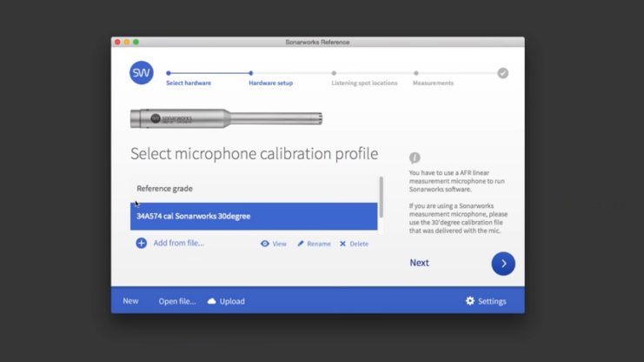The height and width of the screenshot is (362, 644).
Task: Click the View text link
Action: coord(279,244)
